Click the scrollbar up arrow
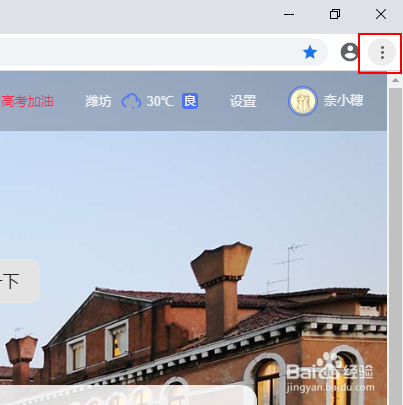 [x=395, y=80]
